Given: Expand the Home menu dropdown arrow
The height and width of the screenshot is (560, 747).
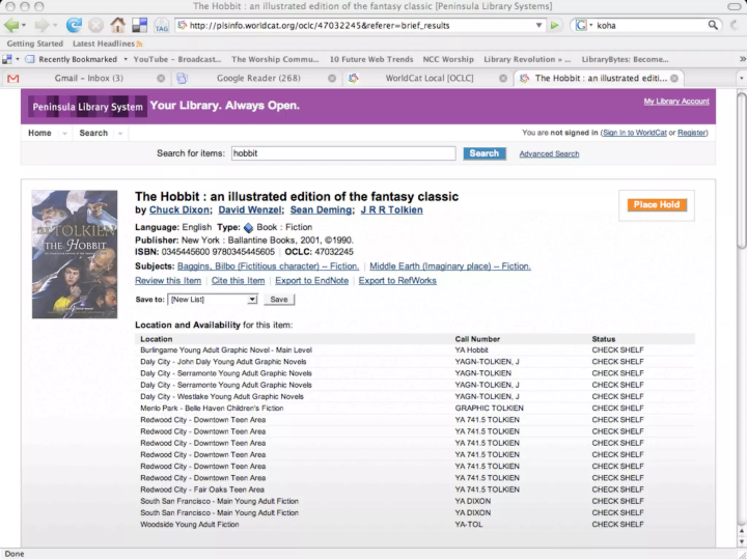Looking at the screenshot, I should (65, 133).
